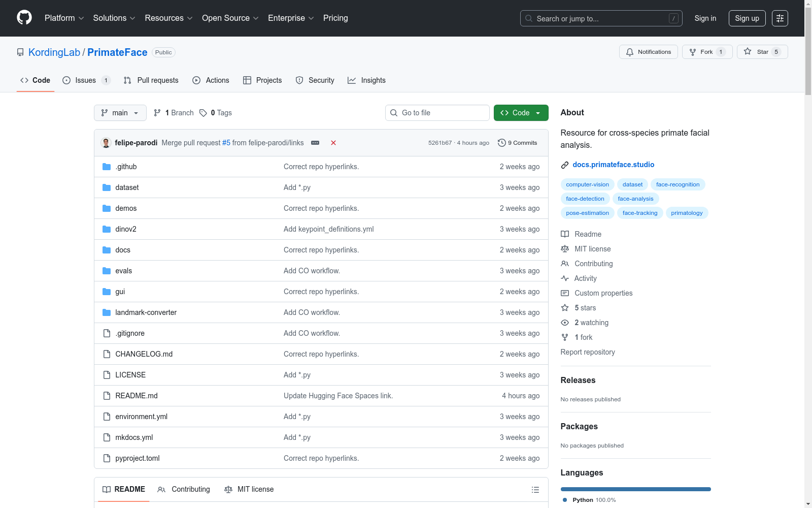
Task: Select the Contributing tab in README panel
Action: tap(184, 489)
